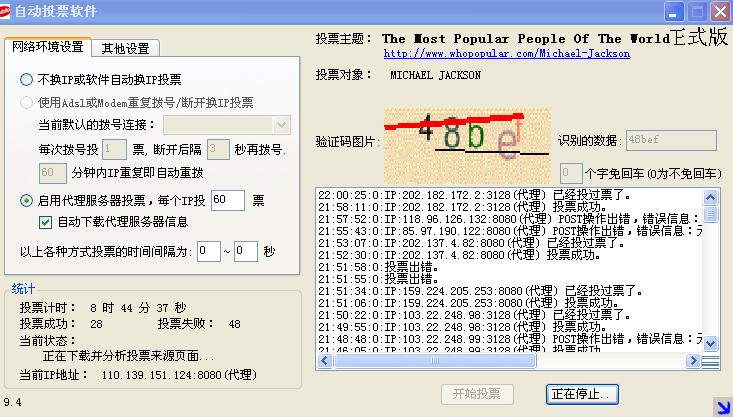
Task: Select 不换IP或软件自动换IP投票 radio option
Action: (x=27, y=79)
